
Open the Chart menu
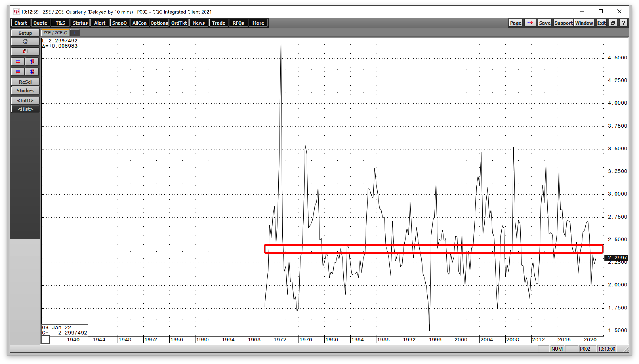pyautogui.click(x=21, y=23)
